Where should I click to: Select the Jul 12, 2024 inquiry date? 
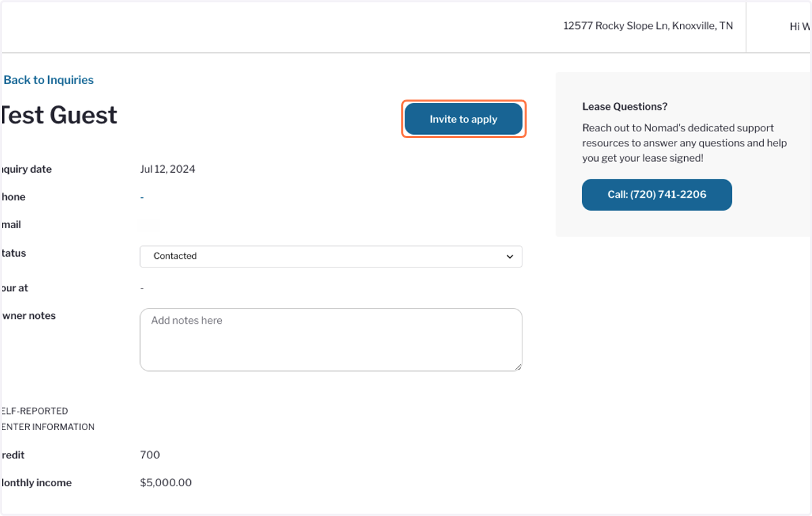[168, 169]
